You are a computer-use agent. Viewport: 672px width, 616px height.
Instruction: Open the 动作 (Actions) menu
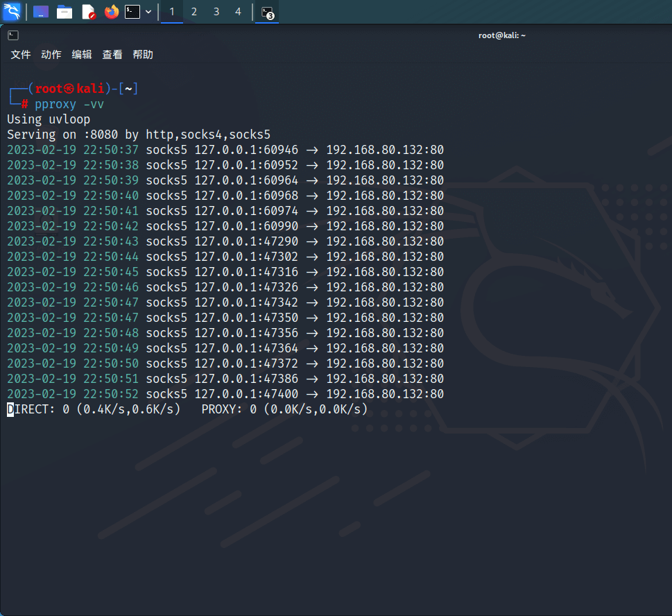(x=51, y=55)
